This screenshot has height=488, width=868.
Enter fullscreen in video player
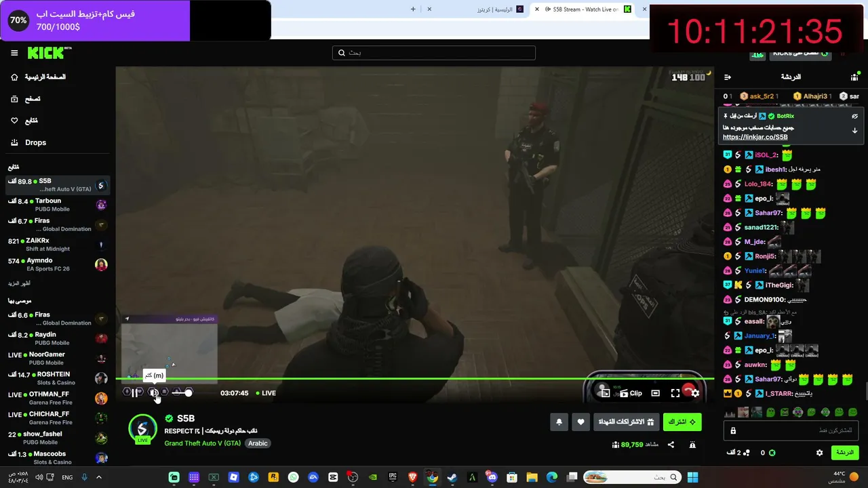click(x=675, y=393)
